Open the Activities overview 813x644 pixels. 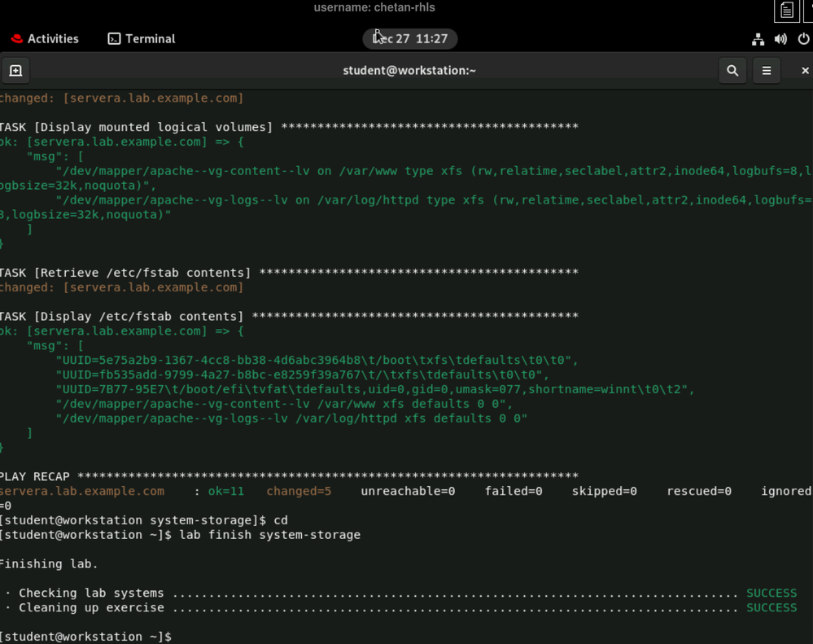(x=53, y=39)
